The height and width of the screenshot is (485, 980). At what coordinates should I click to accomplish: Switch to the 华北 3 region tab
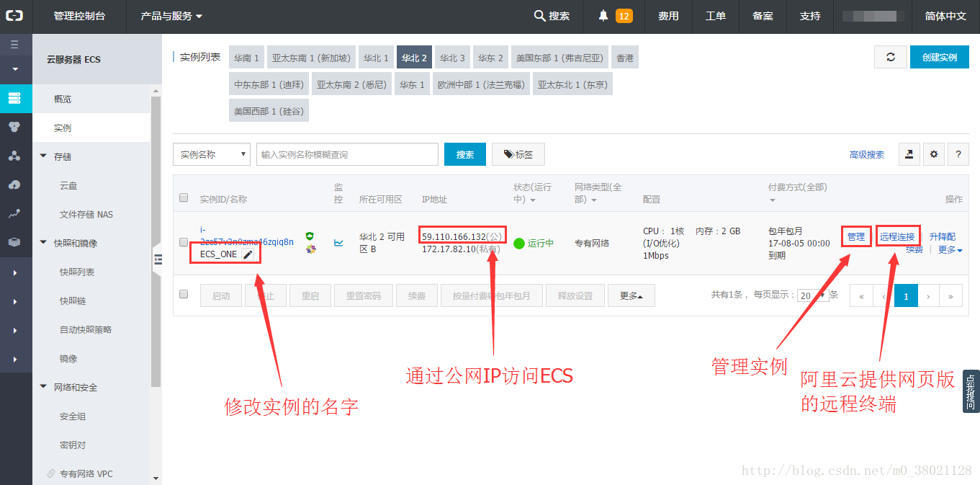coord(452,58)
